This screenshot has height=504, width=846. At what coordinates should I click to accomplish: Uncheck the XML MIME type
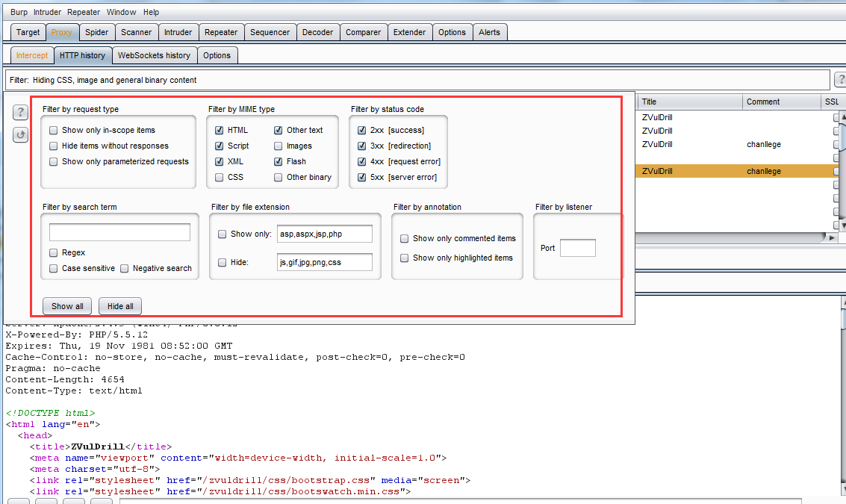(219, 161)
